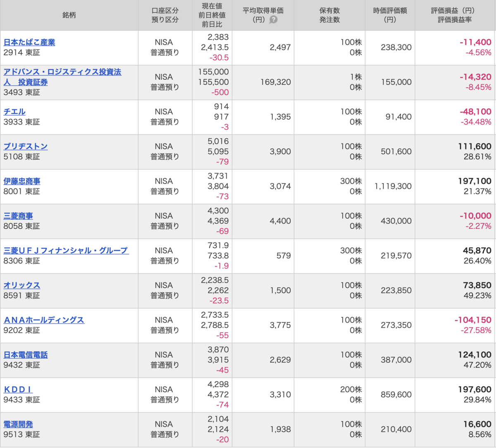This screenshot has width=496, height=448.
Task: Select average cost 2,629
Action: click(280, 360)
